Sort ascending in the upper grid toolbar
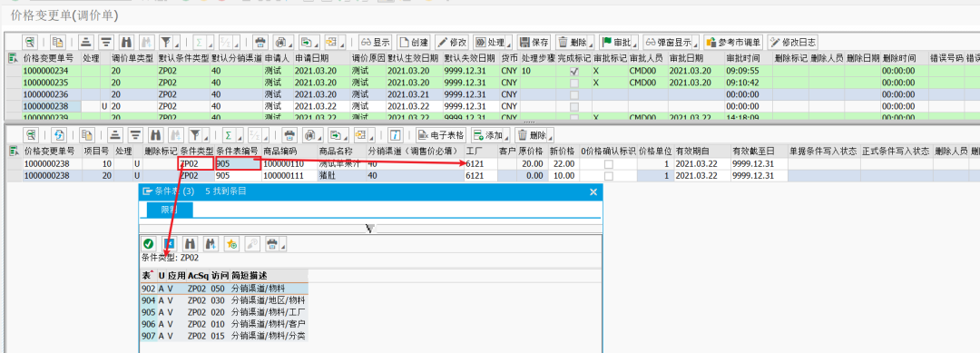 coord(87,43)
